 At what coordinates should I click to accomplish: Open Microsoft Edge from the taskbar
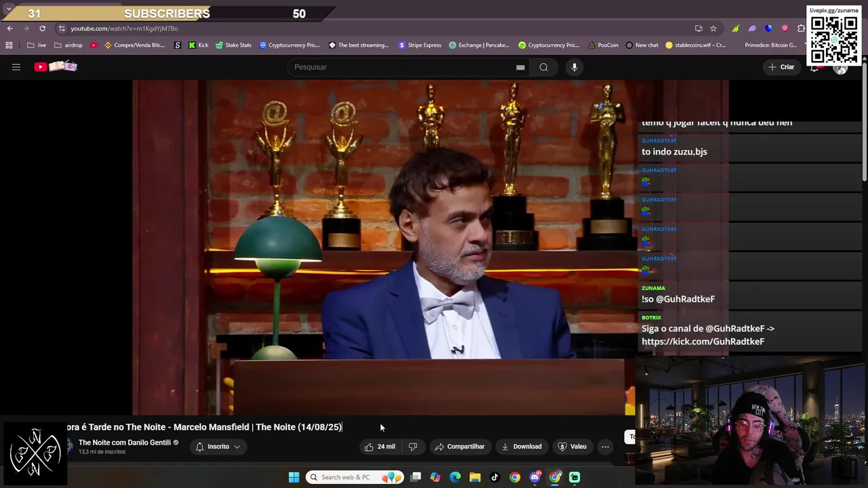[x=455, y=477]
